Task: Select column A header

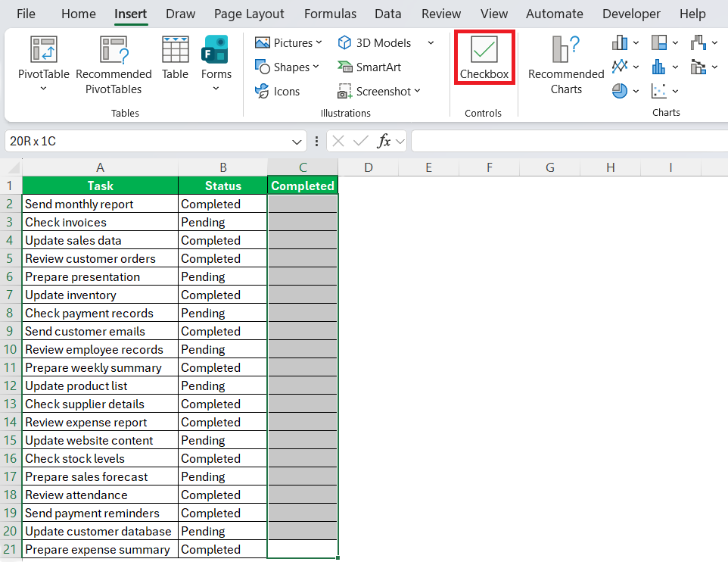Action: click(x=100, y=167)
